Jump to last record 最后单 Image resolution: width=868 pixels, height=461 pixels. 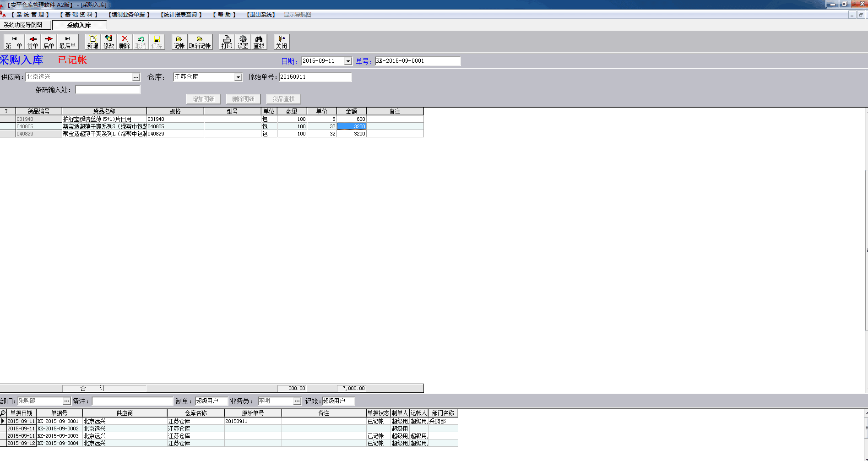(67, 42)
